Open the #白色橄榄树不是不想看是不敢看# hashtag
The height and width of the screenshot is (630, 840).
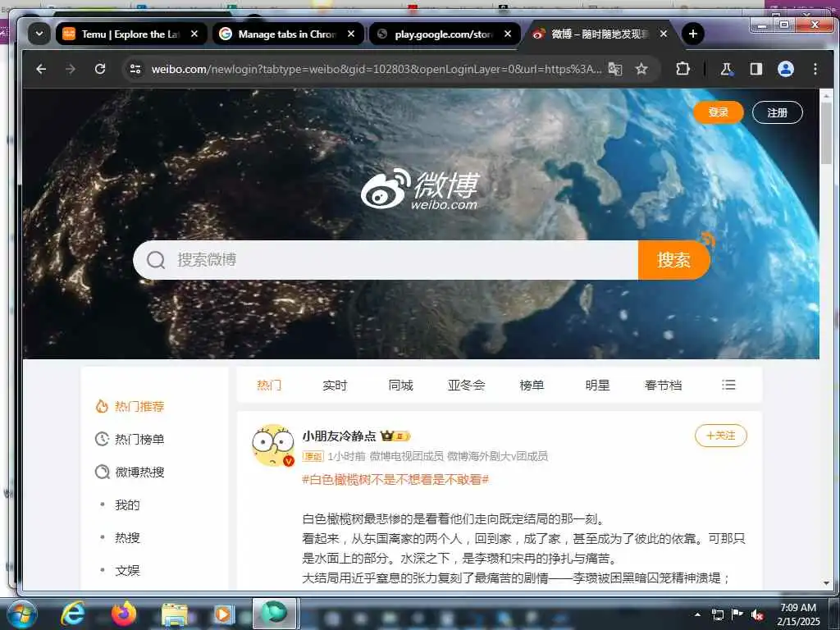(395, 479)
